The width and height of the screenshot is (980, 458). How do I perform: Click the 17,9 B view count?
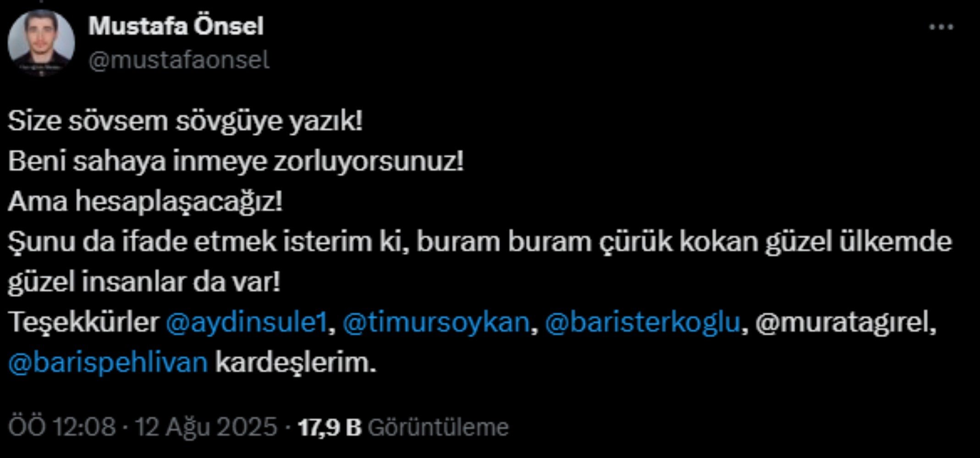click(x=330, y=427)
